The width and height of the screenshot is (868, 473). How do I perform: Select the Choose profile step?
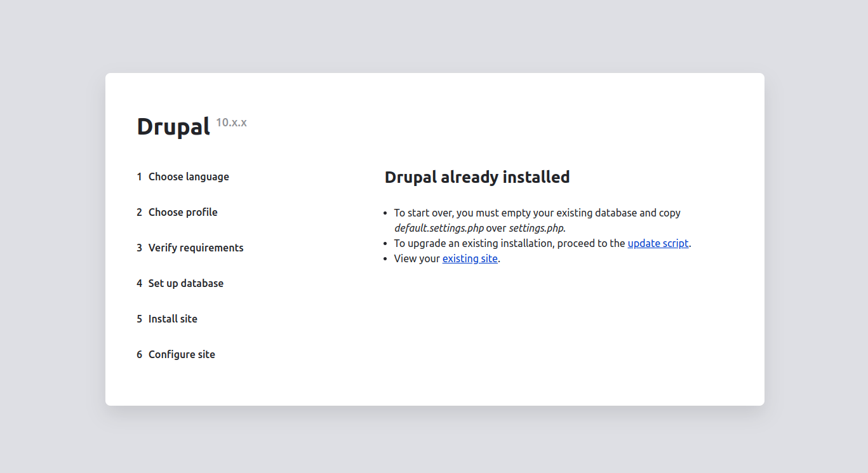[183, 212]
